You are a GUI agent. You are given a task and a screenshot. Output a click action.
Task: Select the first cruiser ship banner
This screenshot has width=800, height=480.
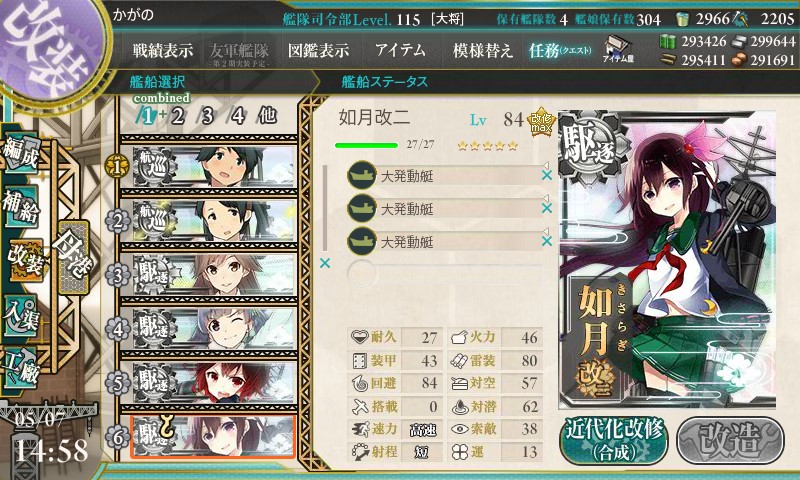coord(214,166)
